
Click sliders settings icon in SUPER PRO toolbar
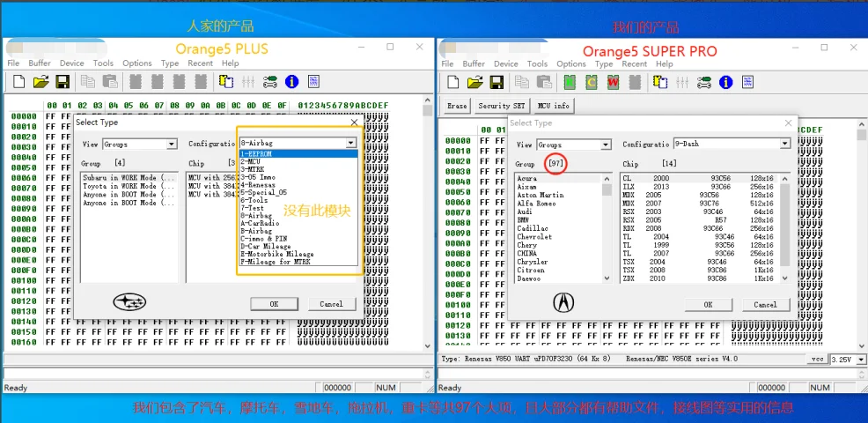pyautogui.click(x=682, y=83)
